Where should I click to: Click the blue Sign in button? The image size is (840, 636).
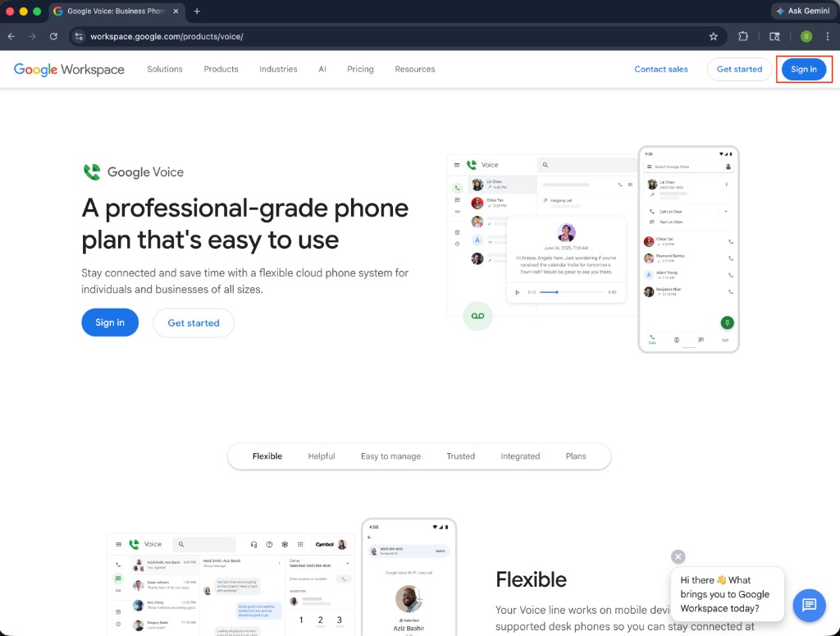click(x=803, y=69)
